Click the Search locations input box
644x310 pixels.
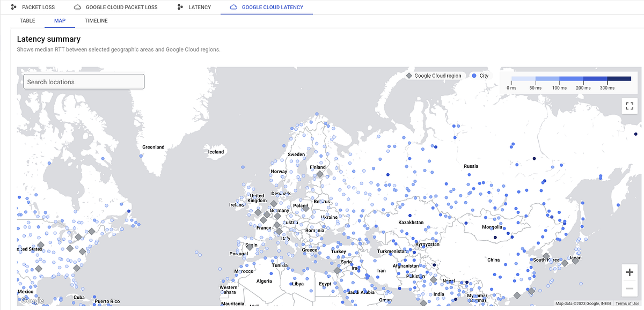tap(83, 82)
